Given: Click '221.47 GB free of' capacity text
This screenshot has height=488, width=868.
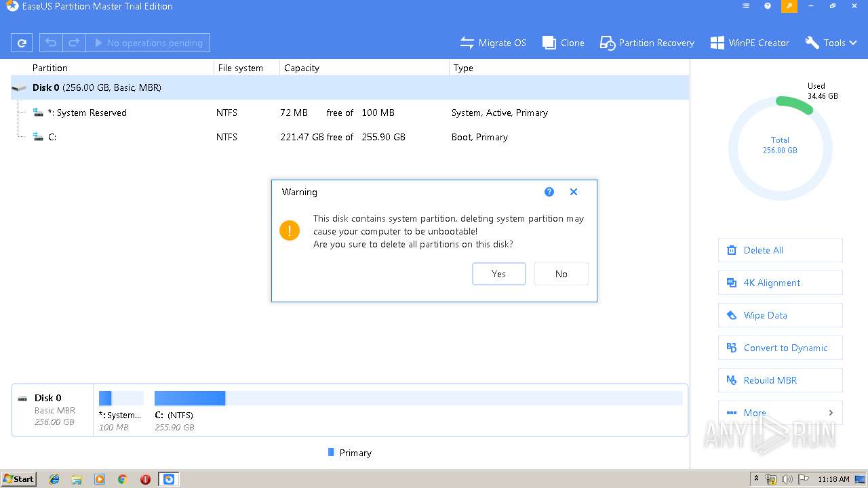Looking at the screenshot, I should pyautogui.click(x=317, y=137).
